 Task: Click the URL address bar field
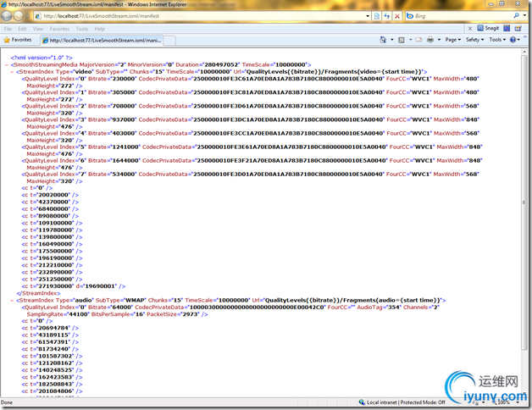click(x=200, y=16)
